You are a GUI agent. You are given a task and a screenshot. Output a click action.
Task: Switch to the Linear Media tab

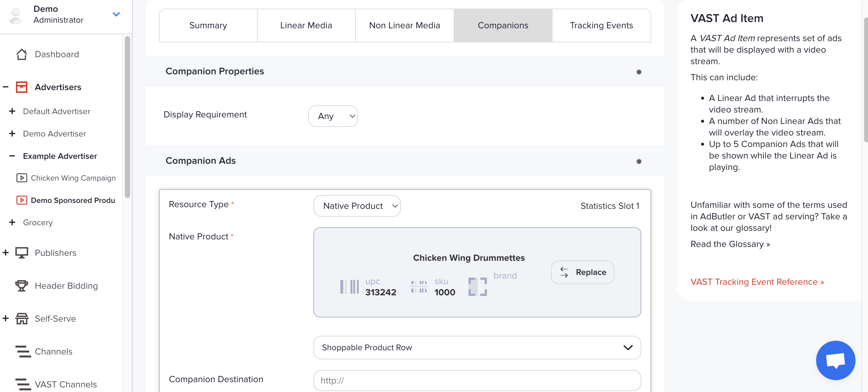(306, 25)
